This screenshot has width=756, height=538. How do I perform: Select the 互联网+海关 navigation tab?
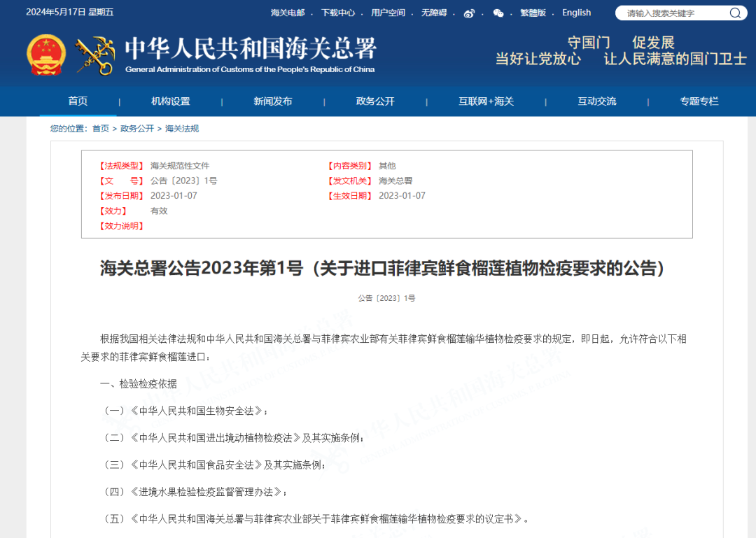coord(486,101)
